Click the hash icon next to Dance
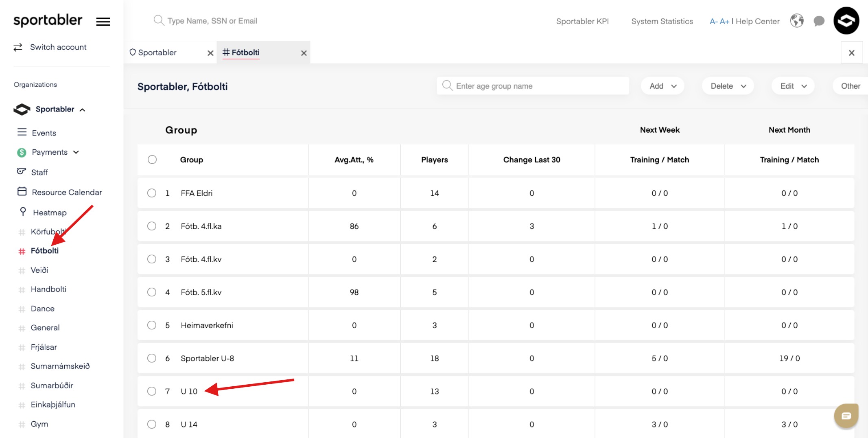This screenshot has width=868, height=438. (22, 309)
